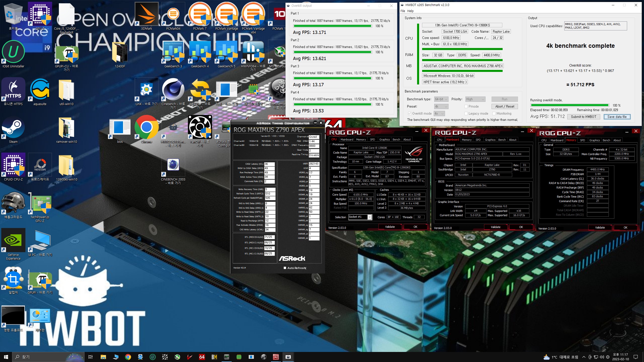Enable the Legacy mode checkbox

(466, 114)
